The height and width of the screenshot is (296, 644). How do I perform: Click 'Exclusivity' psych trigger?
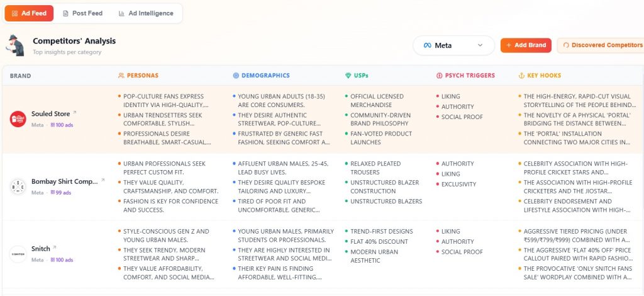point(458,184)
